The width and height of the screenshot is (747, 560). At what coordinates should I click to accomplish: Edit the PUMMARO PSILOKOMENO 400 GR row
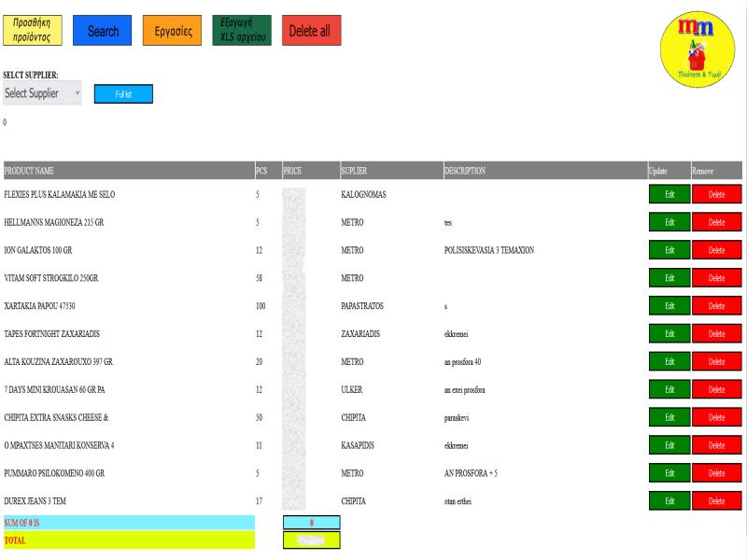[669, 473]
